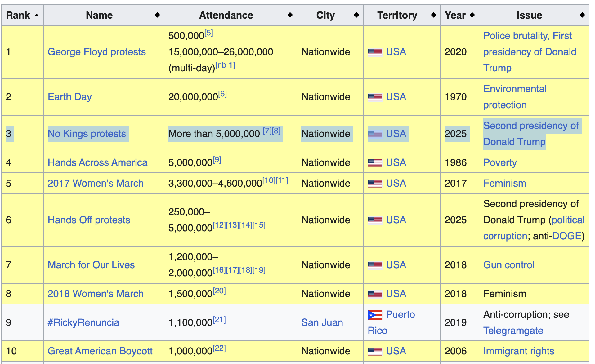This screenshot has height=364, width=595.
Task: Open the No Kings protests link
Action: point(87,134)
